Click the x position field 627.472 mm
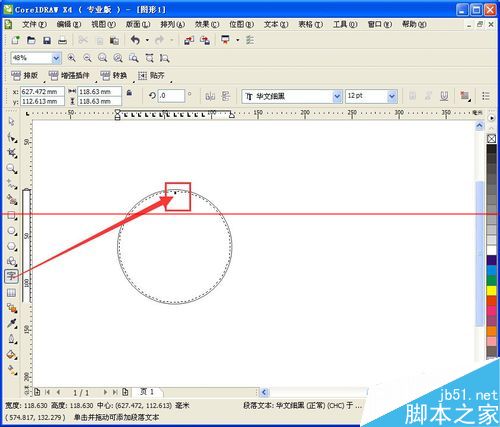Image resolution: width=500 pixels, height=427 pixels. coord(42,91)
